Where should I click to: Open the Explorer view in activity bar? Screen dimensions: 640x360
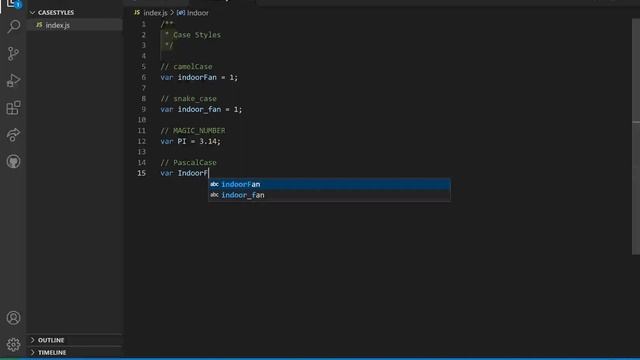click(13, 4)
